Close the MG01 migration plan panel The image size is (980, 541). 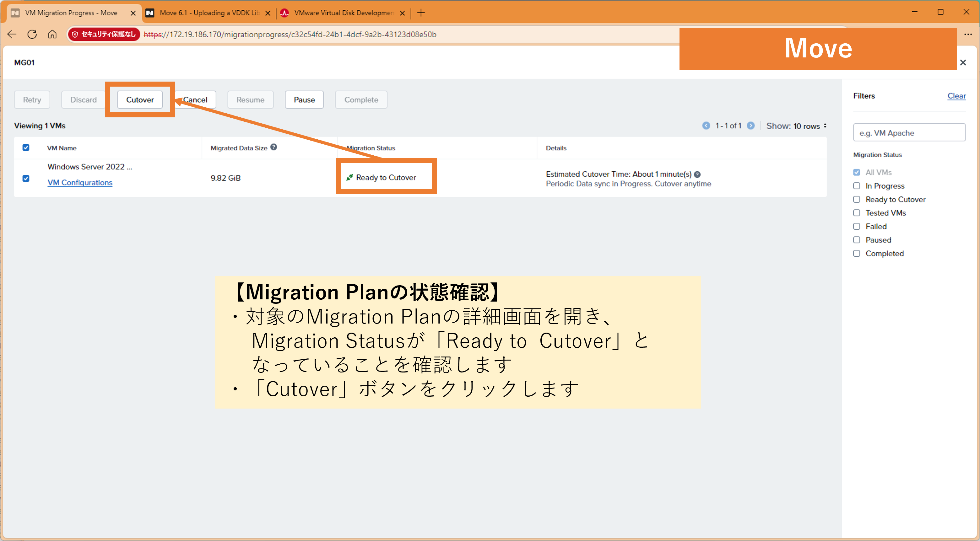pos(963,62)
